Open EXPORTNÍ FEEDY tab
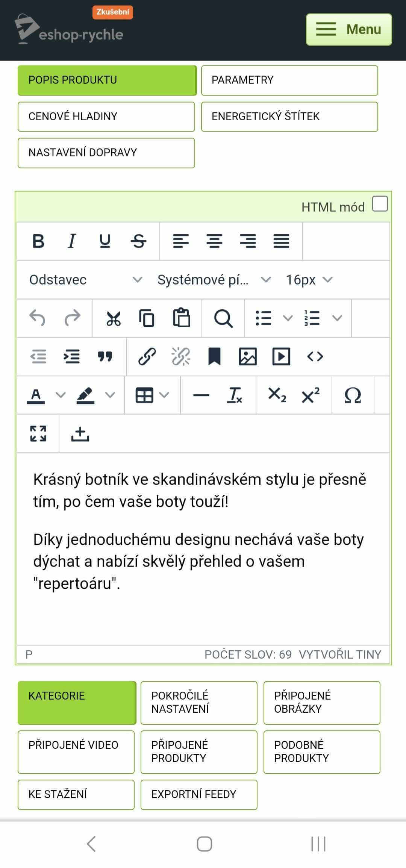The image size is (406, 868). tap(199, 795)
